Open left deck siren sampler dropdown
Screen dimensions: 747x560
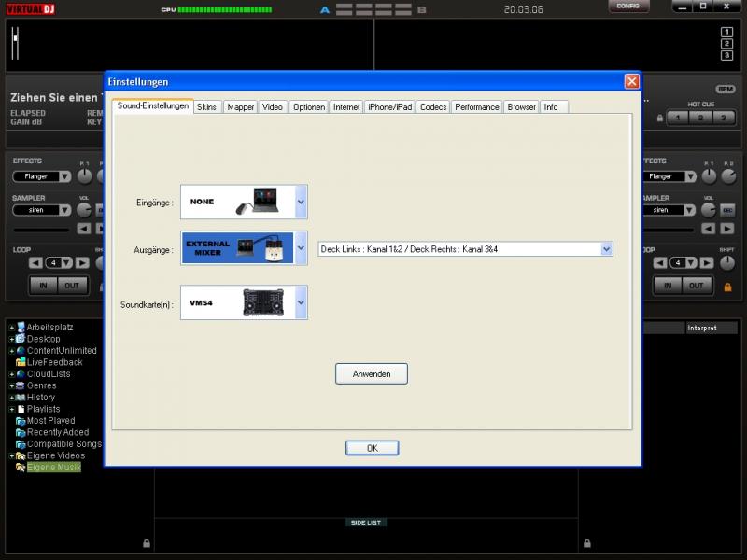click(x=65, y=210)
